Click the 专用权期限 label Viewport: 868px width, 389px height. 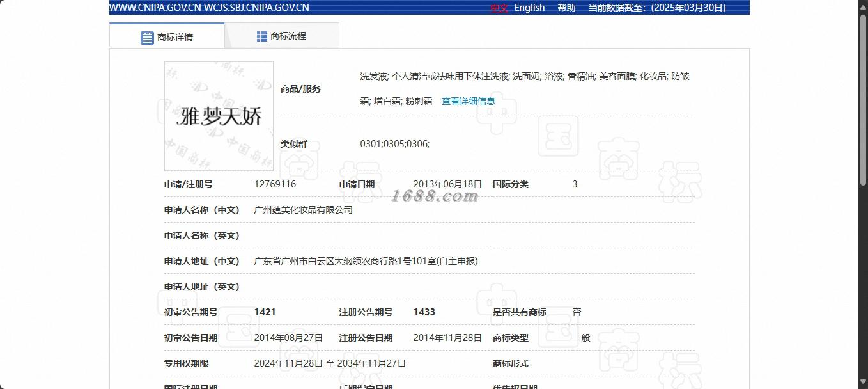(187, 363)
